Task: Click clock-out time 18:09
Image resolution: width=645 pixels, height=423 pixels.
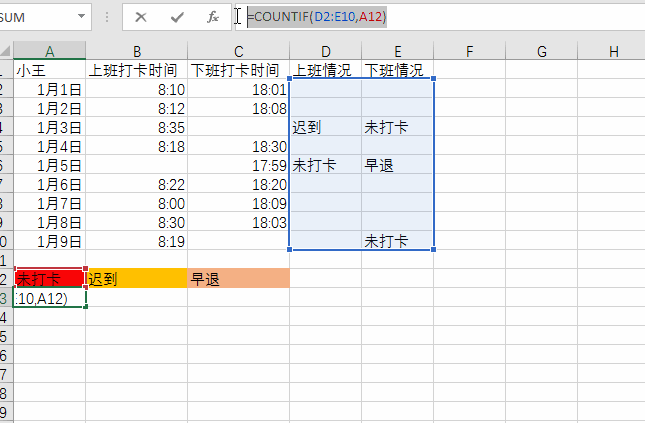Action: tap(239, 203)
